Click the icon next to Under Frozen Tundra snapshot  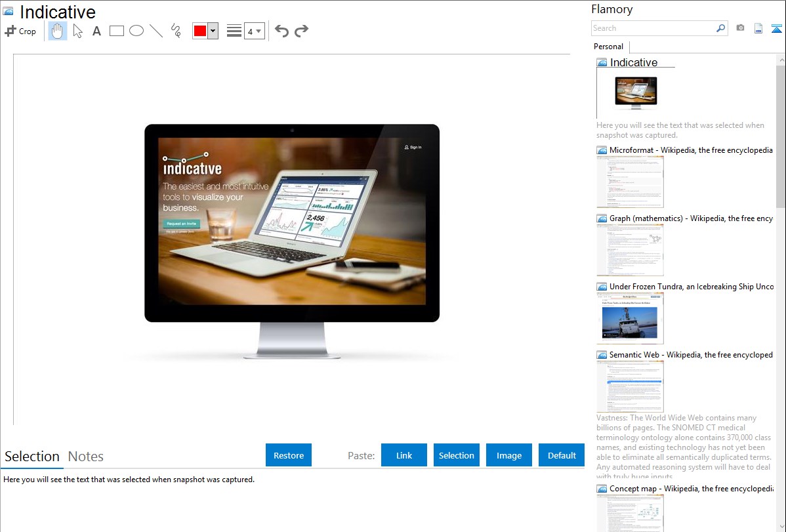click(602, 287)
